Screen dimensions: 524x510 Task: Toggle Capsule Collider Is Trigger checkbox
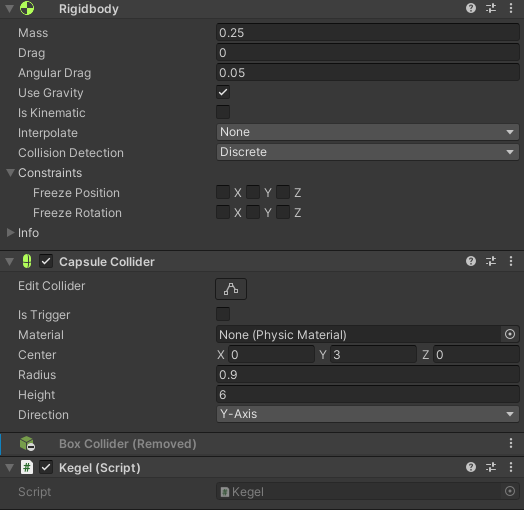coord(223,314)
